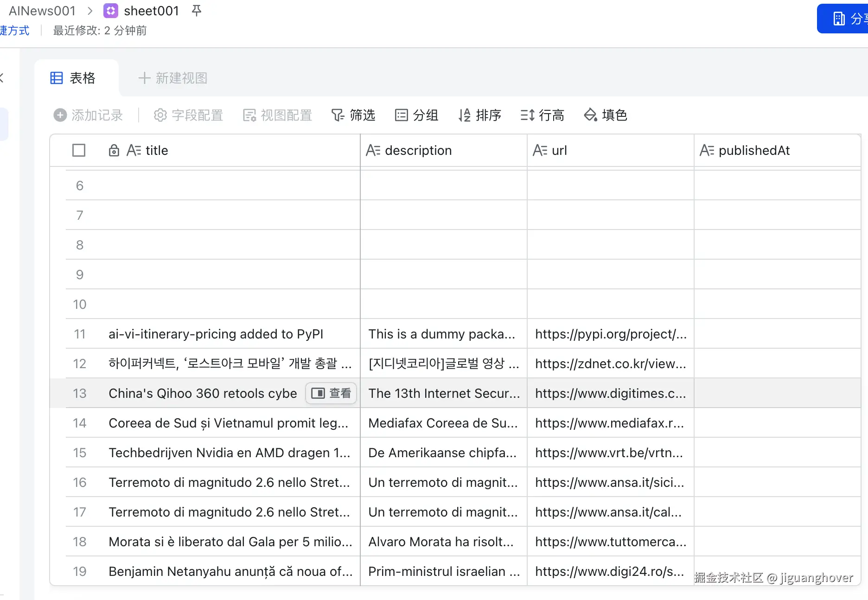Select row number 10

pyautogui.click(x=80, y=304)
